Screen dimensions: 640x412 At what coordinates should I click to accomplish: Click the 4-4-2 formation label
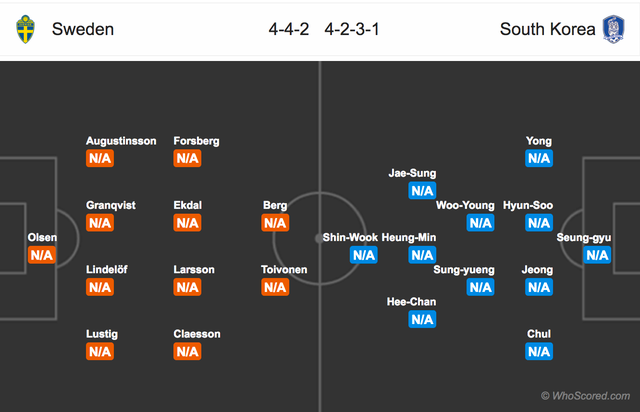(291, 29)
